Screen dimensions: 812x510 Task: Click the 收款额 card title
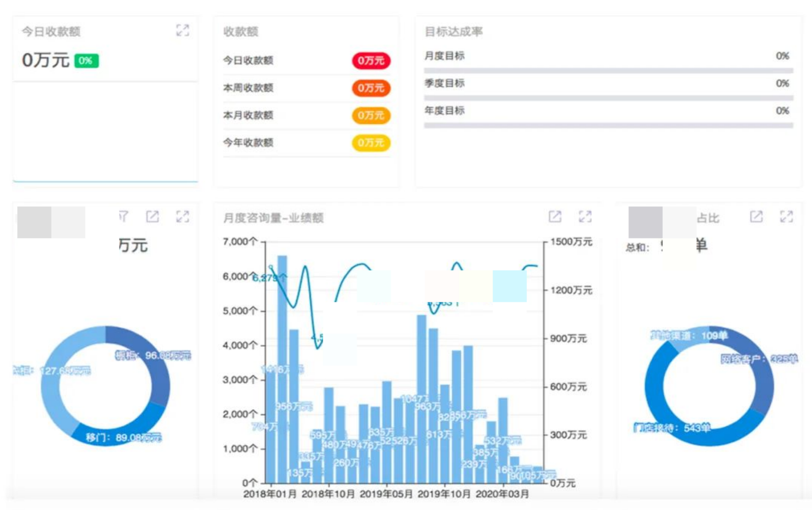click(x=241, y=31)
